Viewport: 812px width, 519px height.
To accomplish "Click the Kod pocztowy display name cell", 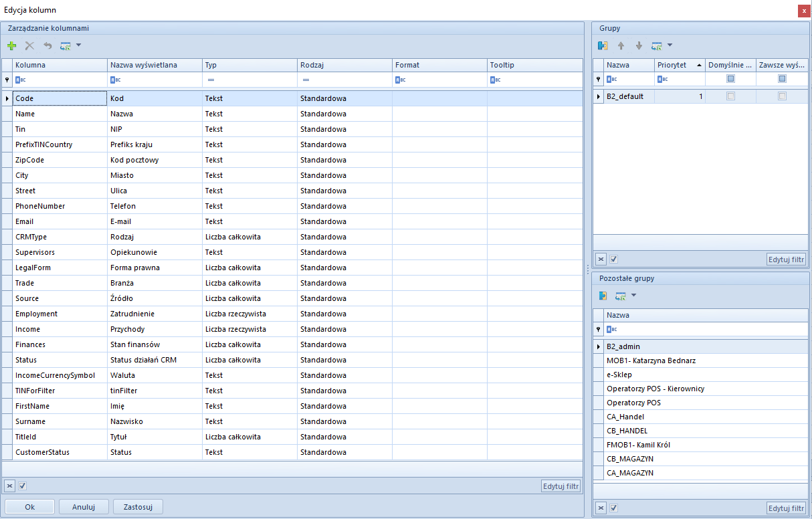I will 155,160.
